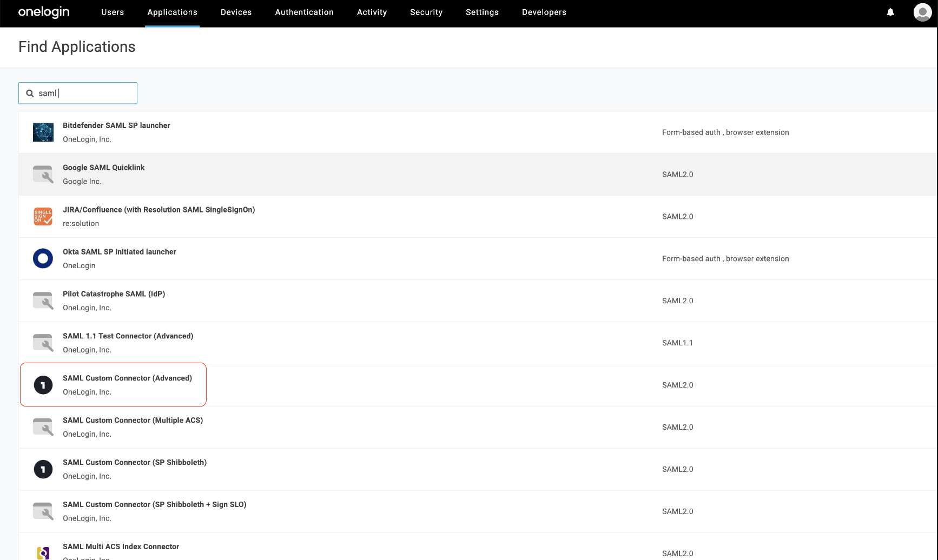Select the JIRA/Confluence SingleSignOn app icon
Screen dimensions: 938x560
[x=43, y=216]
